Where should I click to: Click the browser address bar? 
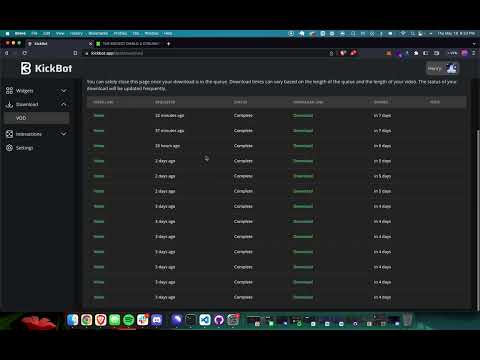207,53
